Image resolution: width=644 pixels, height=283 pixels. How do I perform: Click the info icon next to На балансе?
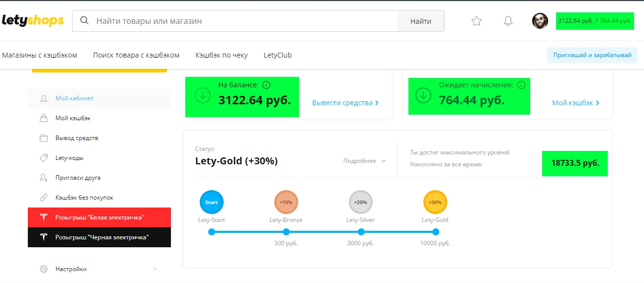pos(266,85)
